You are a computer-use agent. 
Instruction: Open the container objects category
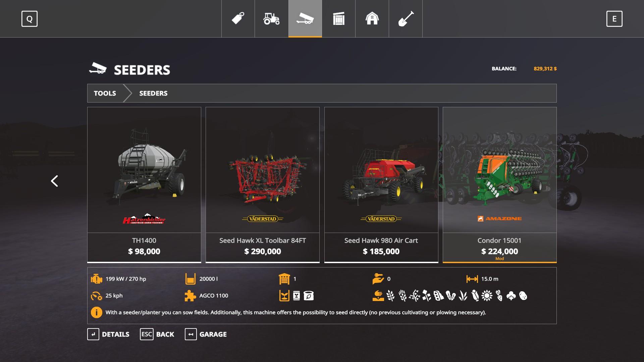pos(339,18)
